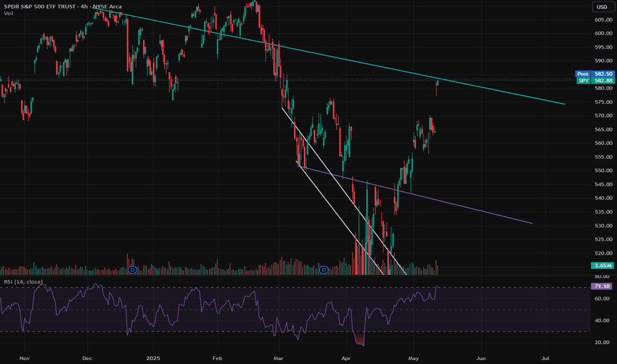Click the 60.00 RSI axis label
This screenshot has height=364, width=617.
(602, 298)
